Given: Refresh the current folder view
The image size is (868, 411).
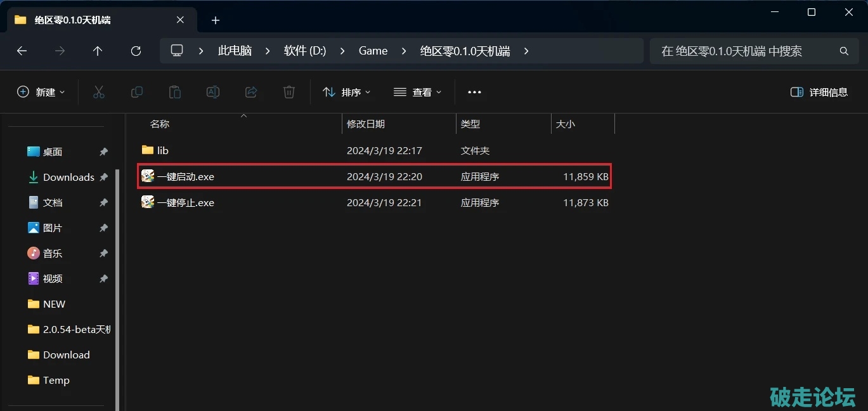Looking at the screenshot, I should point(136,51).
